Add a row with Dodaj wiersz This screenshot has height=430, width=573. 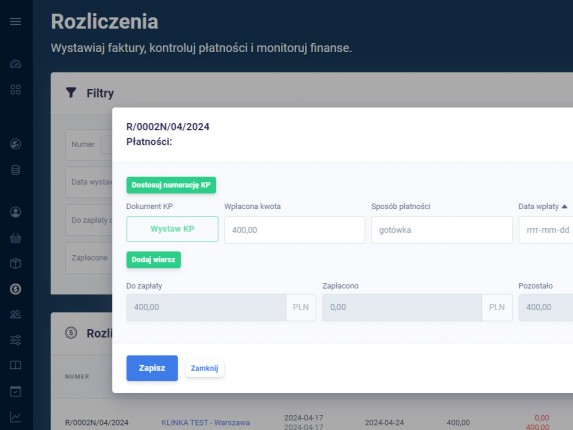[153, 260]
